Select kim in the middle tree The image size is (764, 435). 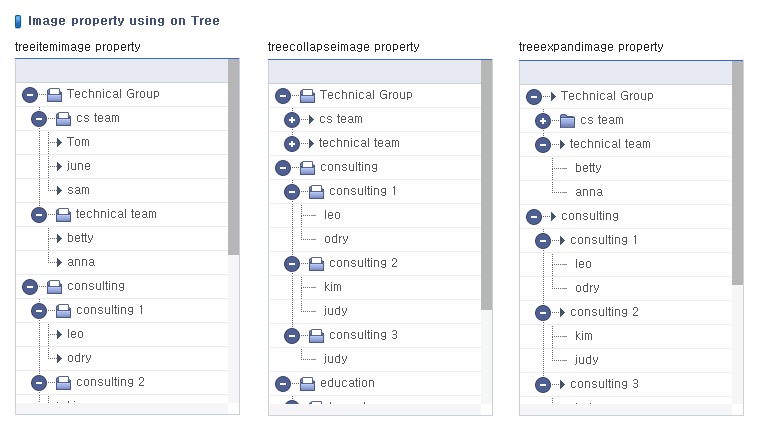[333, 287]
